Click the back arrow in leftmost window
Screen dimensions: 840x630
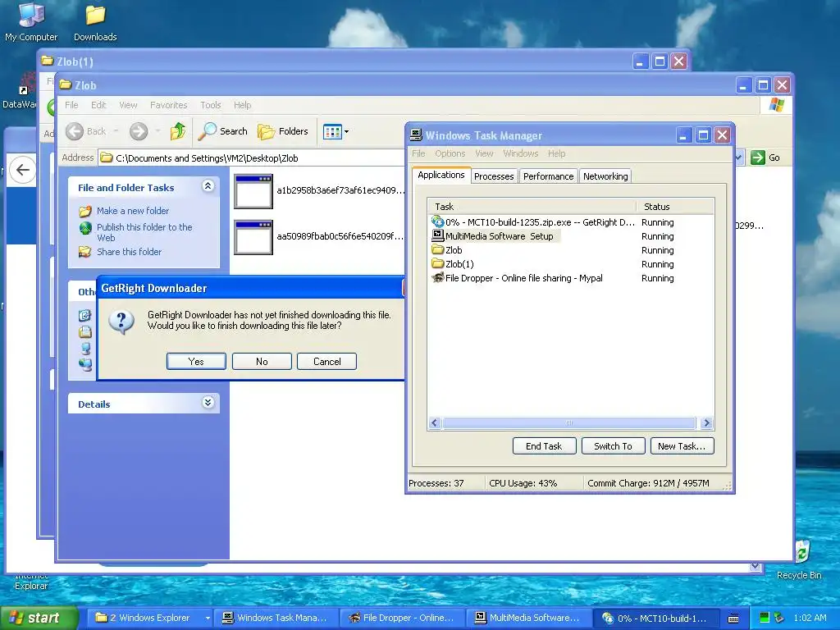(22, 170)
